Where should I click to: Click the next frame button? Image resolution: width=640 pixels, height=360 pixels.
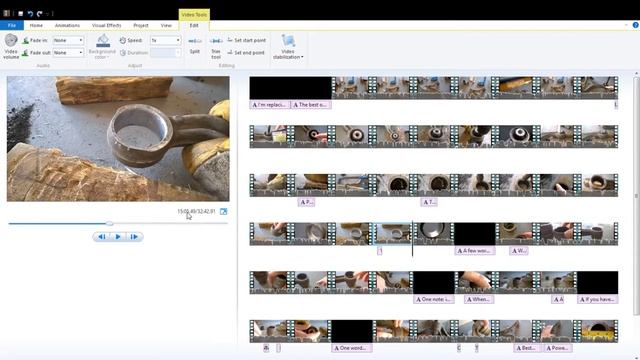click(x=134, y=237)
